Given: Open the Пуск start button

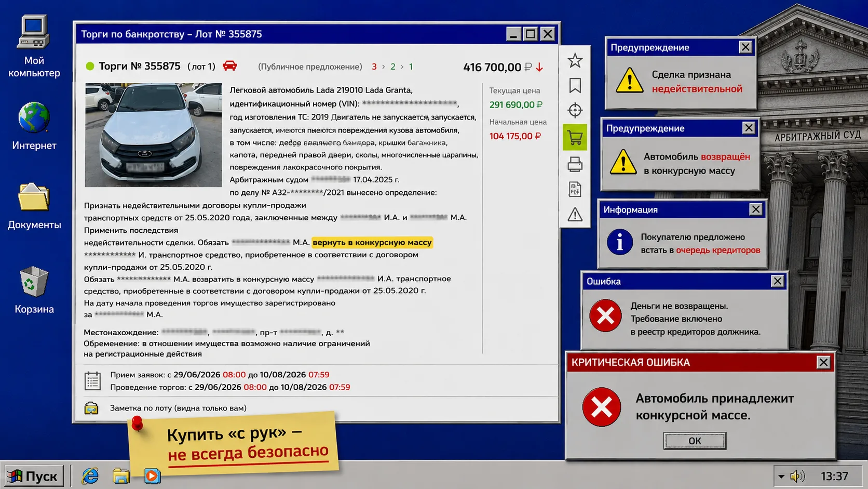Looking at the screenshot, I should pyautogui.click(x=34, y=475).
